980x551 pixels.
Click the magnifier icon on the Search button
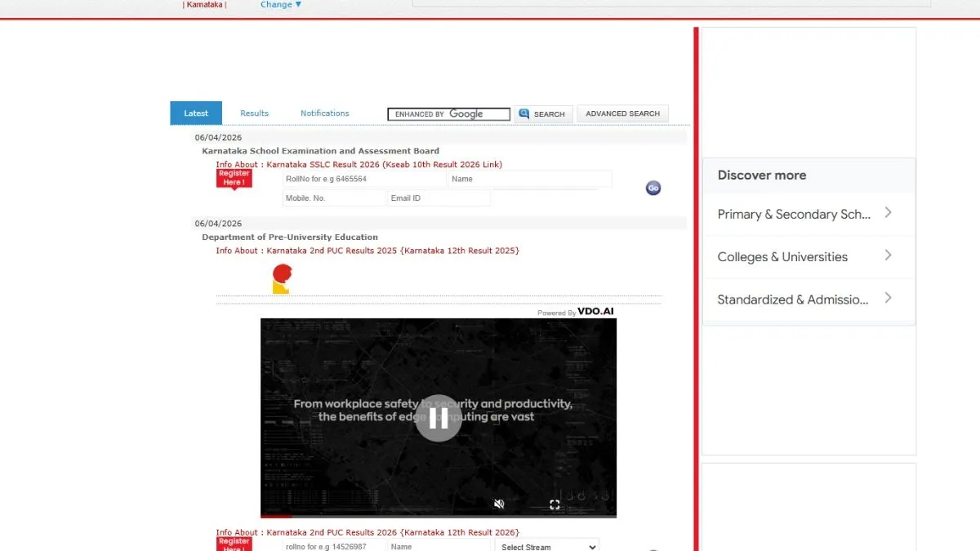(524, 113)
